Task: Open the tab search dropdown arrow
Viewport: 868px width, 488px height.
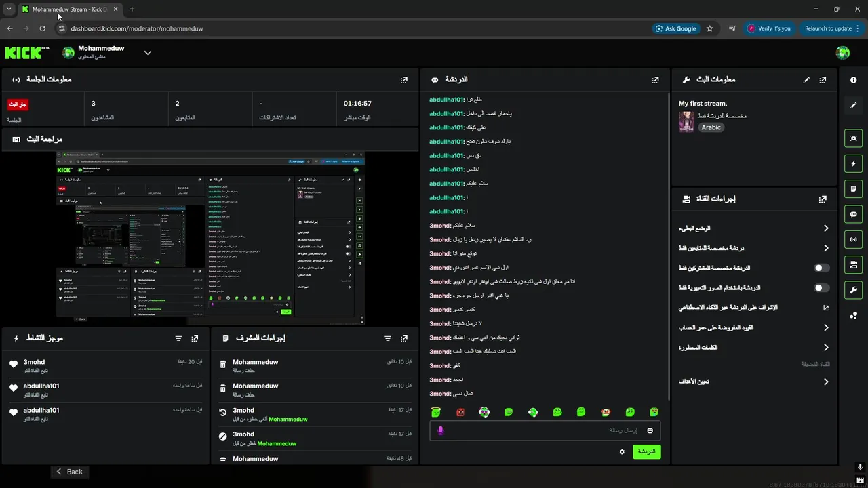Action: click(x=9, y=9)
